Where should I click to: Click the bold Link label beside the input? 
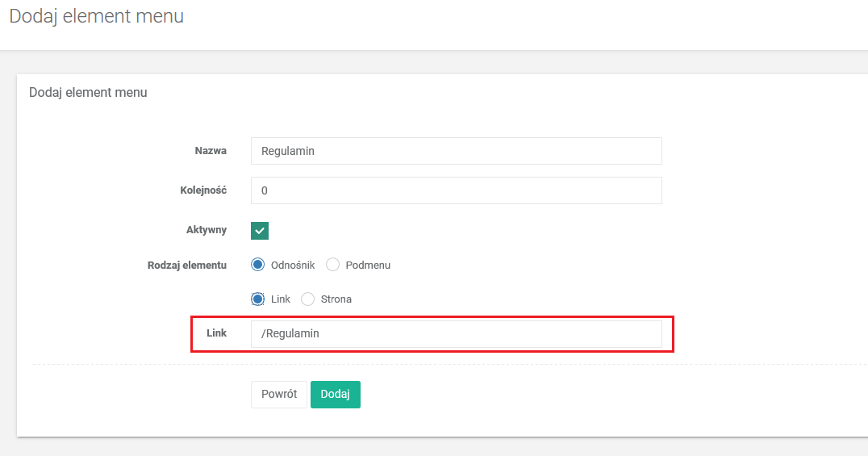[216, 333]
